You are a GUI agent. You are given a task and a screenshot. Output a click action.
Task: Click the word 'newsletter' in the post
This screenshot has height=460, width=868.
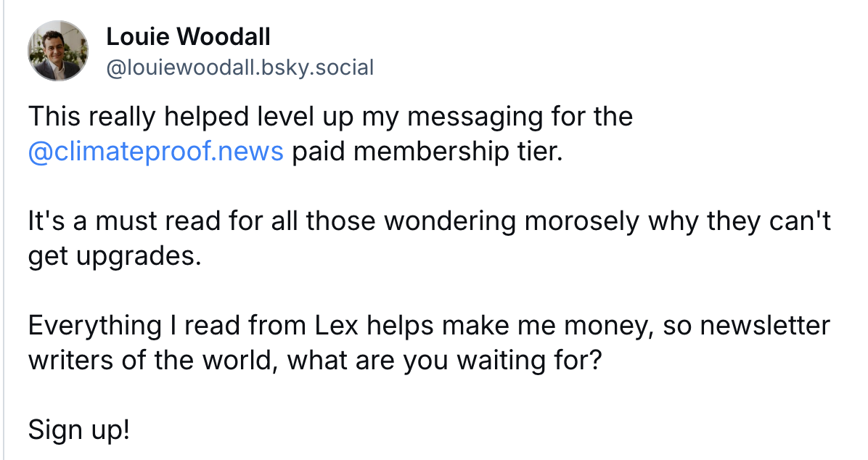[x=765, y=325]
